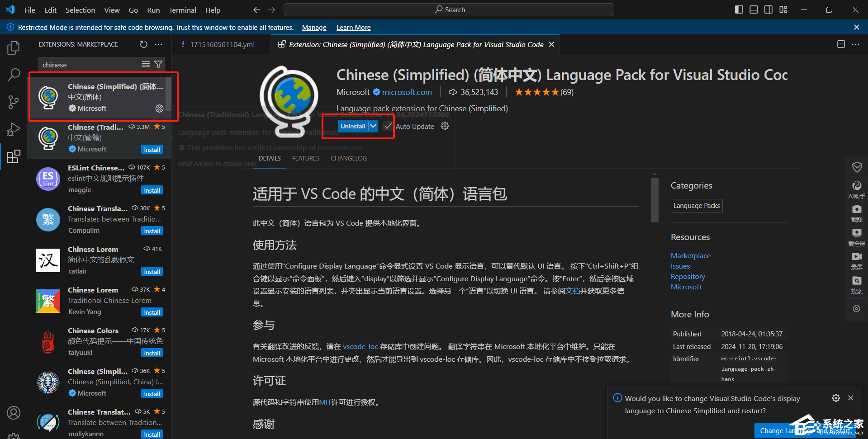The height and width of the screenshot is (439, 868).
Task: Toggle the Panel visibility
Action: coord(753,9)
